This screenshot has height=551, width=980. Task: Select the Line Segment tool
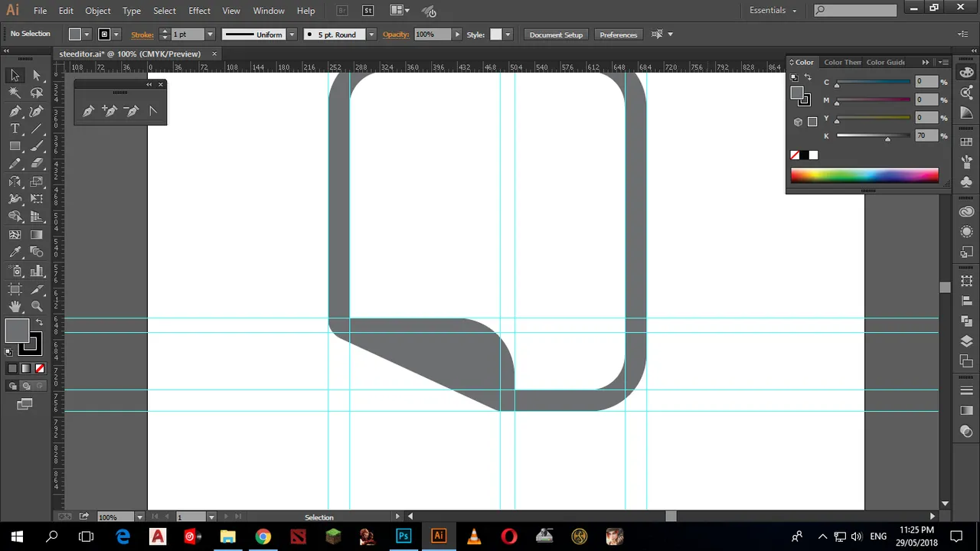coord(36,129)
